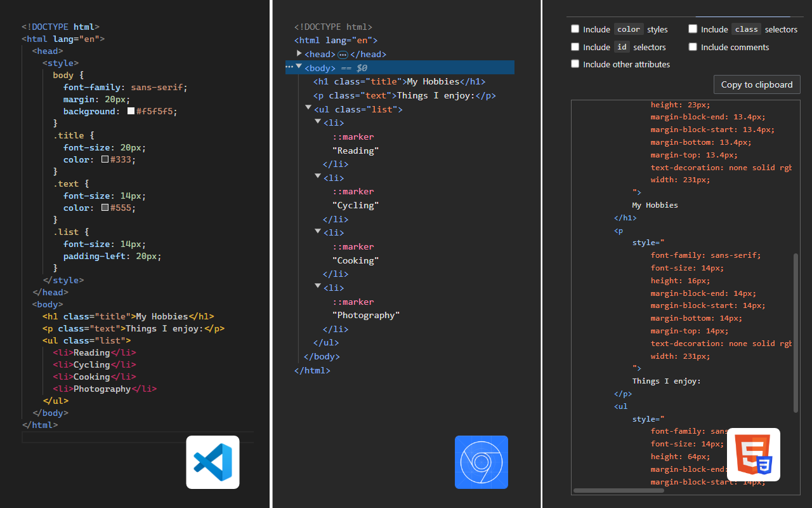
Task: Collapse the body element in DevTools
Action: click(299, 67)
